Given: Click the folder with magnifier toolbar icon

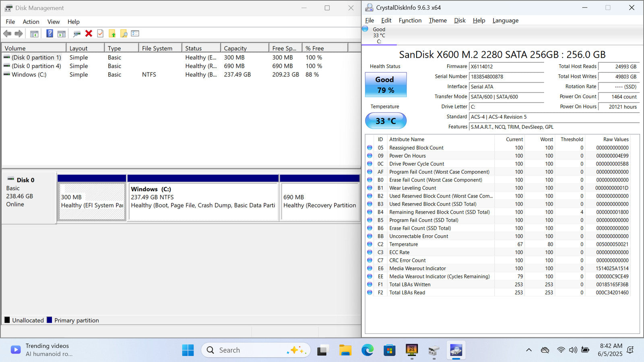Looking at the screenshot, I should (124, 34).
